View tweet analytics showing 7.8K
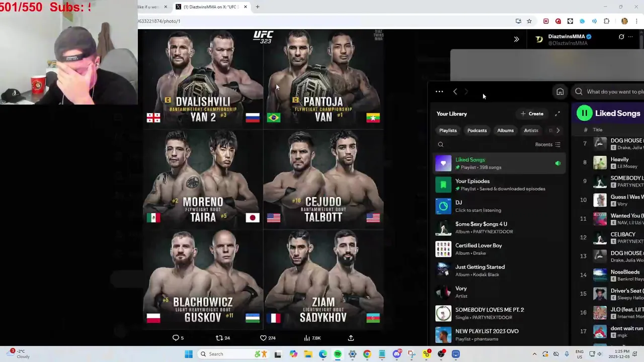The height and width of the screenshot is (362, 644). coord(312,338)
